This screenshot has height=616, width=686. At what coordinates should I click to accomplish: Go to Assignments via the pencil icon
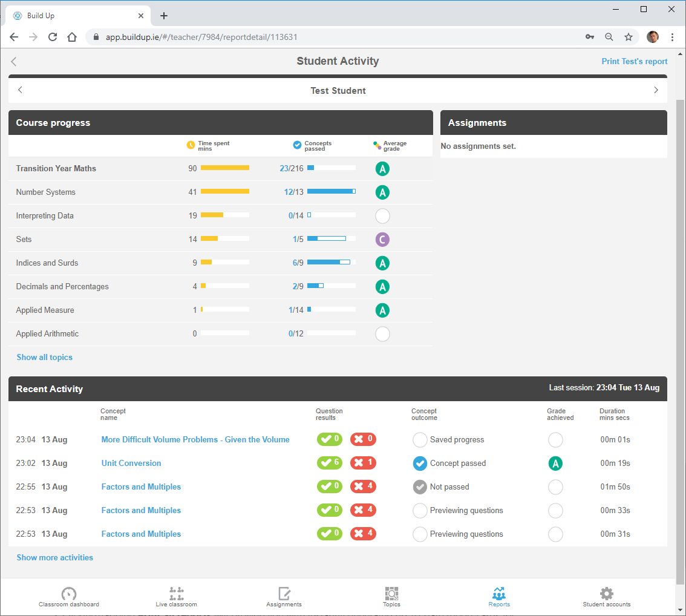tap(284, 594)
